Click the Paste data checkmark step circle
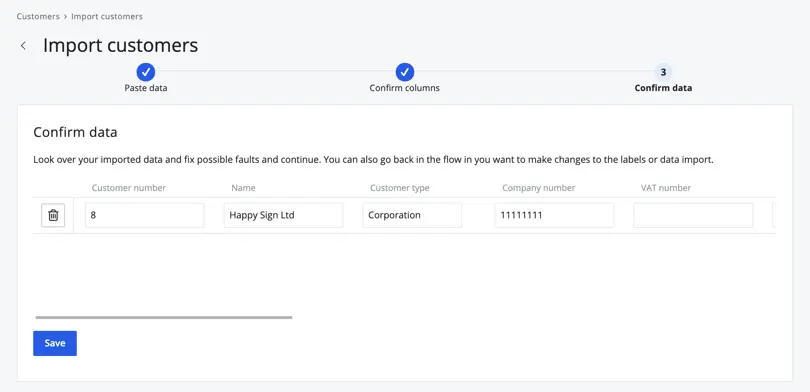 (146, 72)
